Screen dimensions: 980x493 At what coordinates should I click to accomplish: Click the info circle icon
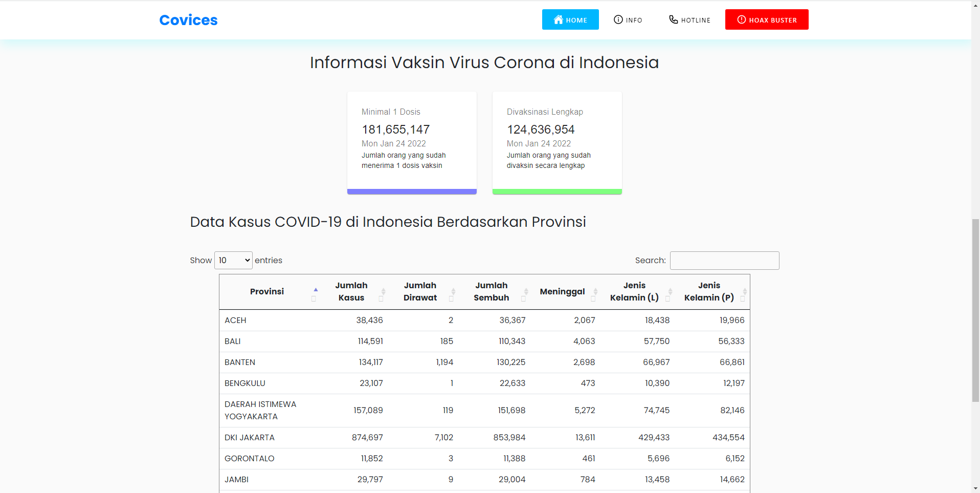click(618, 19)
